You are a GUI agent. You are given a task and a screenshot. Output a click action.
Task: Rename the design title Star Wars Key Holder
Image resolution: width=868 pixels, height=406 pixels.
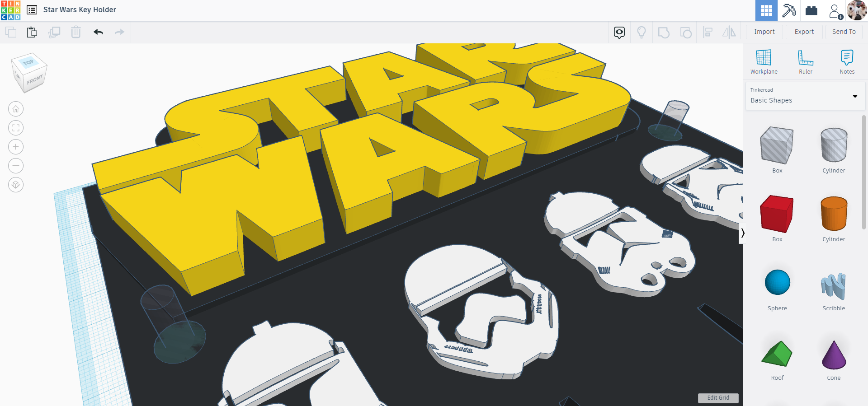[x=80, y=9]
